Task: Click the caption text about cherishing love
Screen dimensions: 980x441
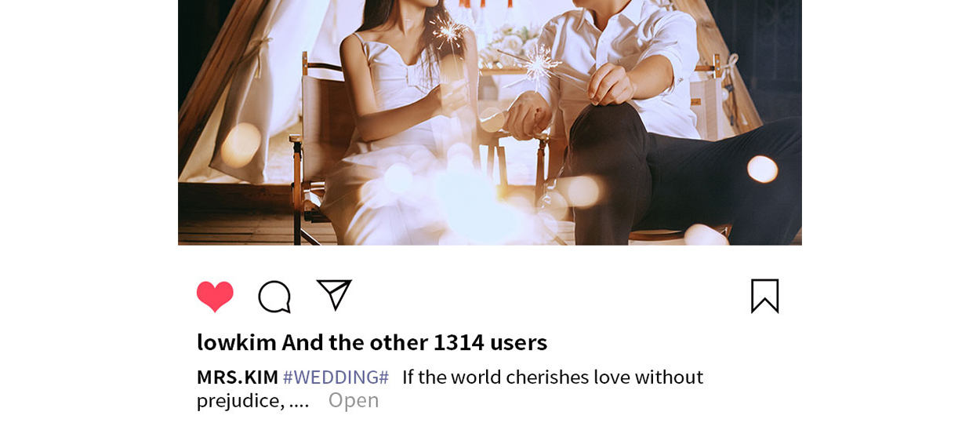Action: [x=553, y=377]
